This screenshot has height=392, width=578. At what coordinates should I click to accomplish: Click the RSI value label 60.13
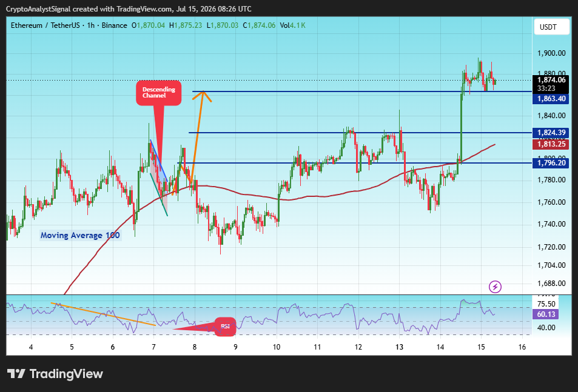(546, 314)
